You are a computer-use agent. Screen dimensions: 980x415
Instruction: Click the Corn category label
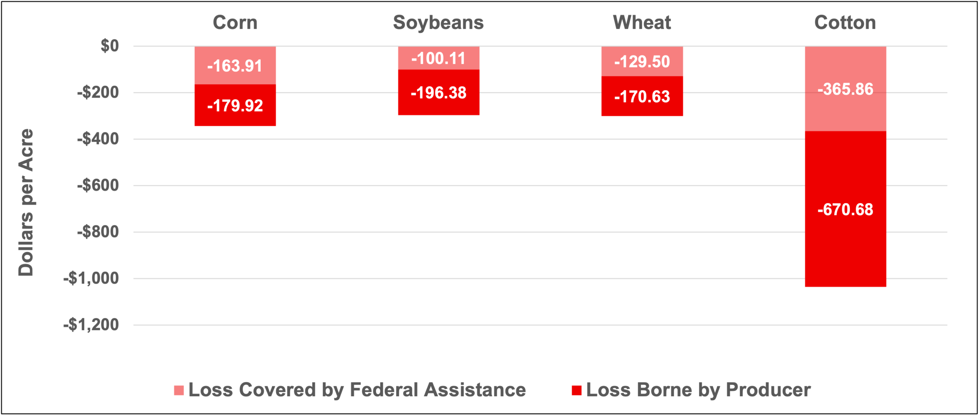pos(235,23)
